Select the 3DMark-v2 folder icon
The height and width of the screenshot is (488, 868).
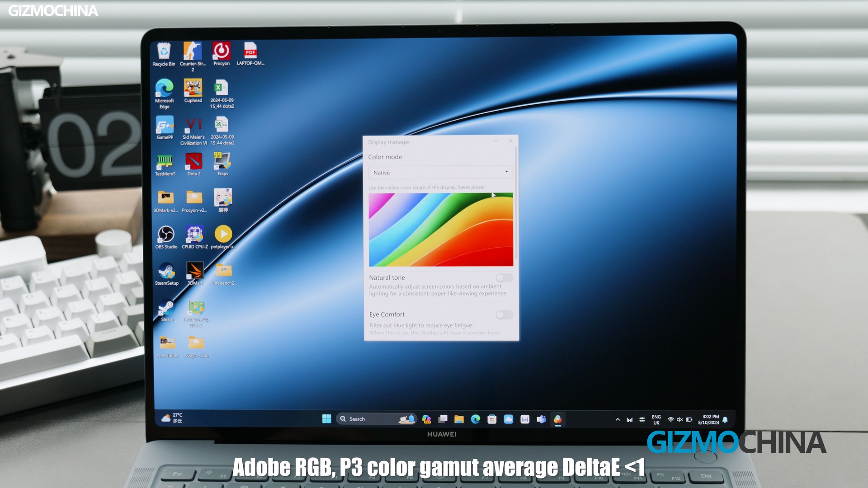point(165,202)
